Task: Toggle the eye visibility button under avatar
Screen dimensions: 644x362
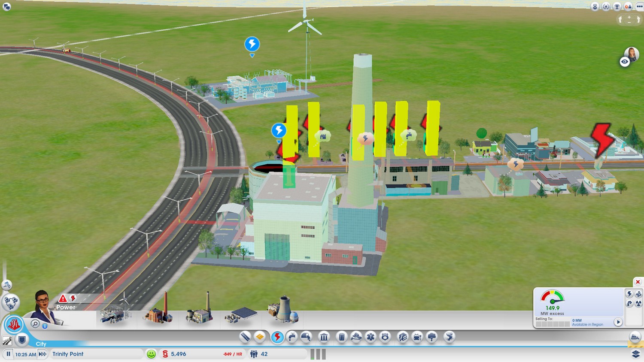Action: coord(625,62)
